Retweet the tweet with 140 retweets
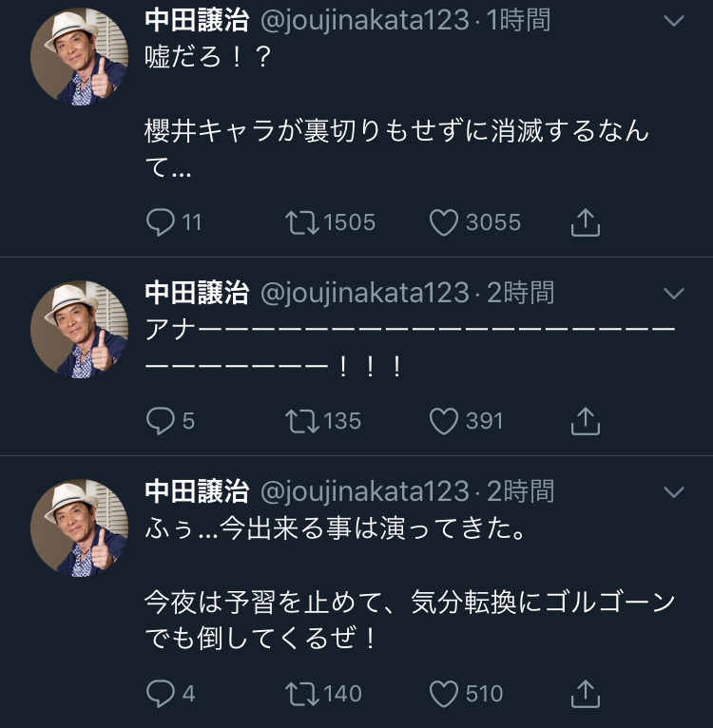Viewport: 713px width, 728px height. point(300,694)
